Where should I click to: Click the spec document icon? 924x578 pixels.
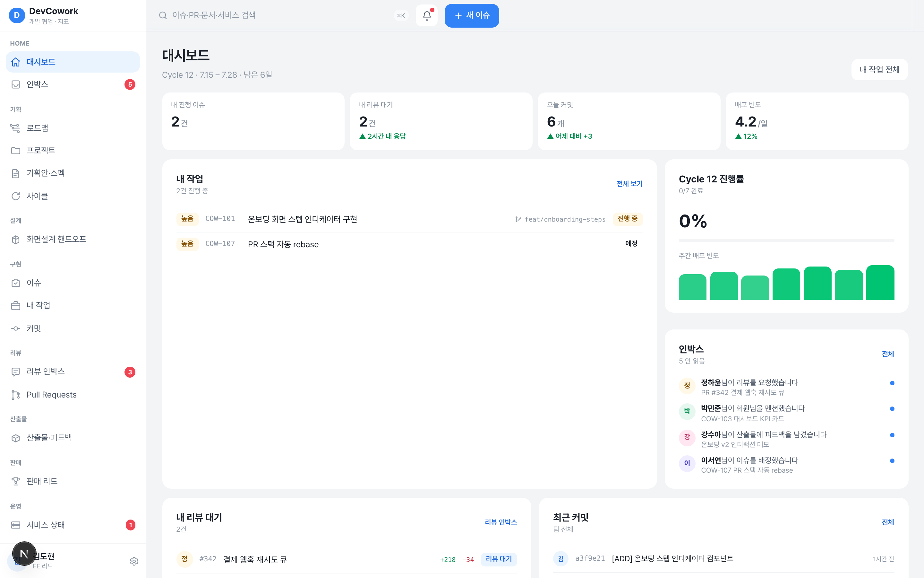pos(16,173)
